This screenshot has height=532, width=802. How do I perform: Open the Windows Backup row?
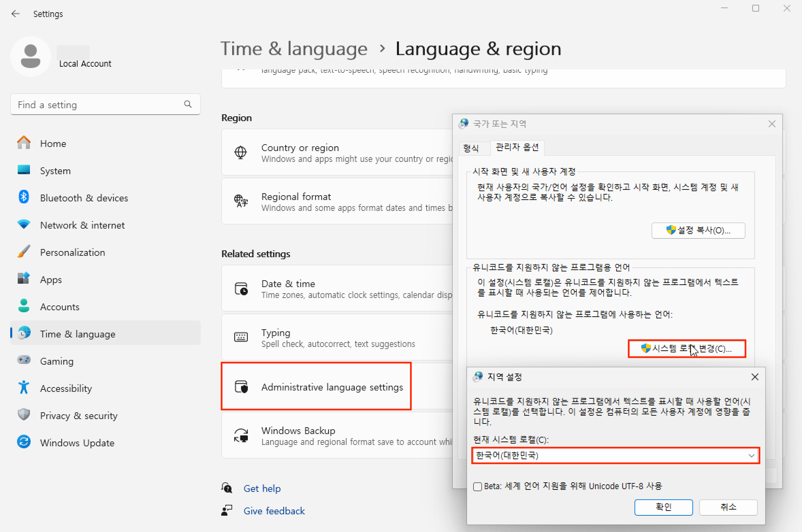click(337, 435)
